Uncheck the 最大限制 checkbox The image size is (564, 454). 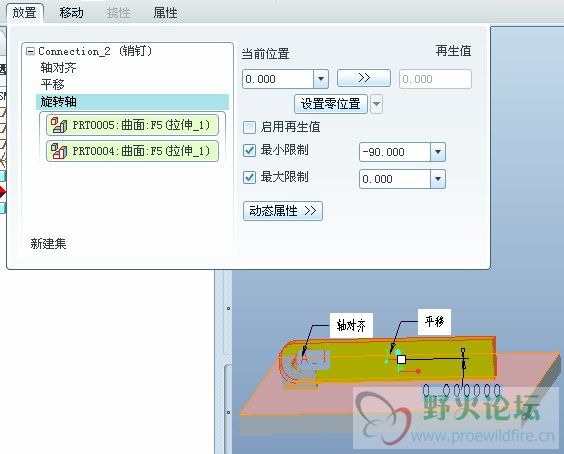tap(249, 177)
